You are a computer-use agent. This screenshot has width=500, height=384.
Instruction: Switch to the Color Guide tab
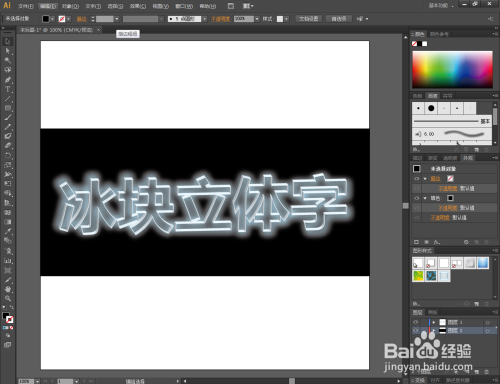(439, 34)
